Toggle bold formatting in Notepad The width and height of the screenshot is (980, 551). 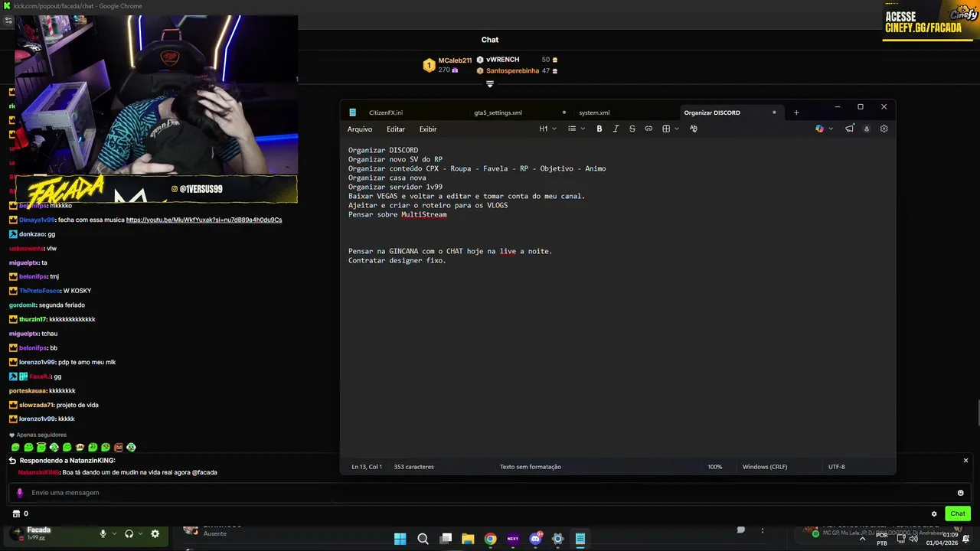(599, 129)
